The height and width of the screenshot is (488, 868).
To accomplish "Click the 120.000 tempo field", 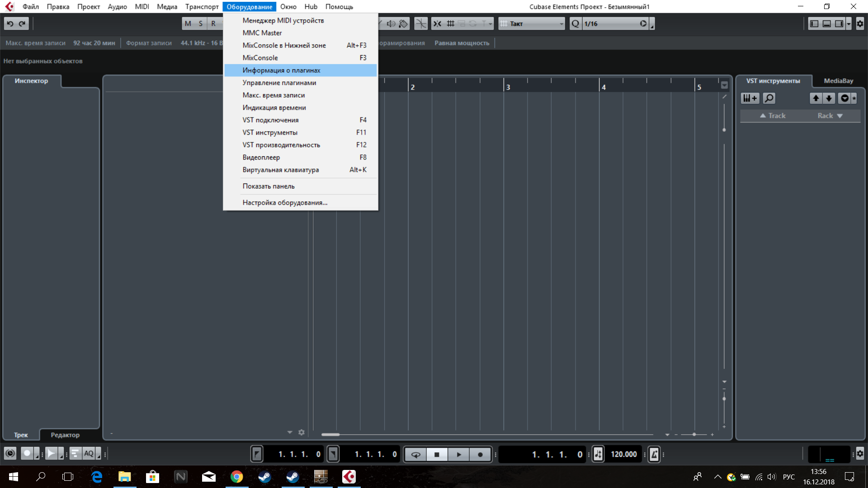I will click(x=623, y=455).
